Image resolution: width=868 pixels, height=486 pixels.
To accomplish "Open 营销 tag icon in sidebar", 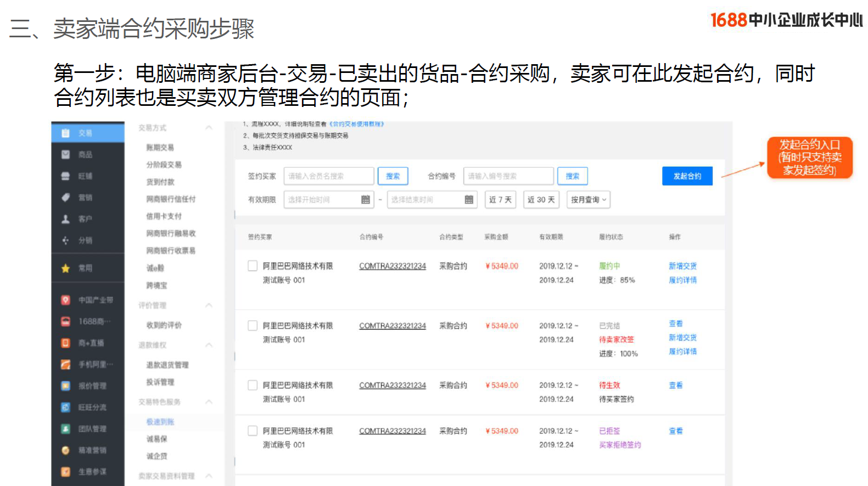I will click(x=66, y=197).
